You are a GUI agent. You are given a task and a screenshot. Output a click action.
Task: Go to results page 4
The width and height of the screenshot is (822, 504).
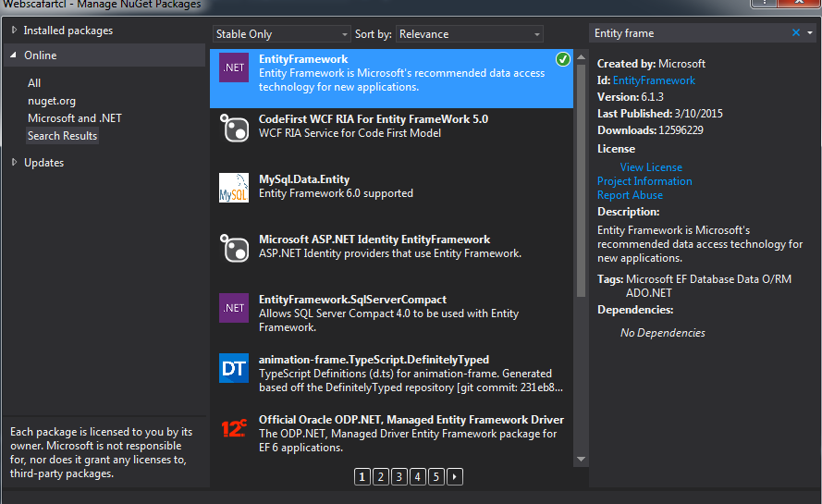(x=417, y=477)
